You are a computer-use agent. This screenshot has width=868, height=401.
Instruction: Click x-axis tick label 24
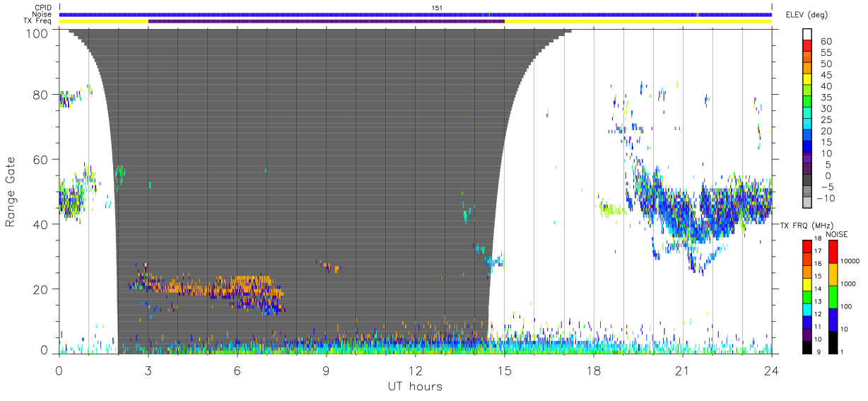tap(772, 370)
